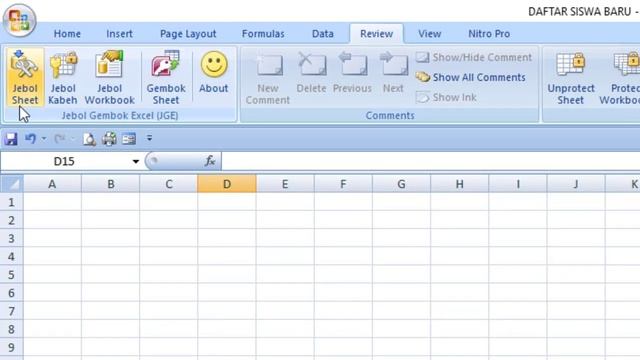Open the Nitro Pro tab
The width and height of the screenshot is (640, 360).
489,34
